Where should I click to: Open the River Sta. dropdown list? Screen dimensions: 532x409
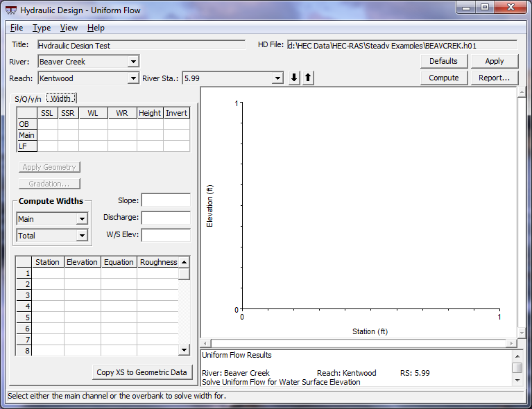coord(277,78)
